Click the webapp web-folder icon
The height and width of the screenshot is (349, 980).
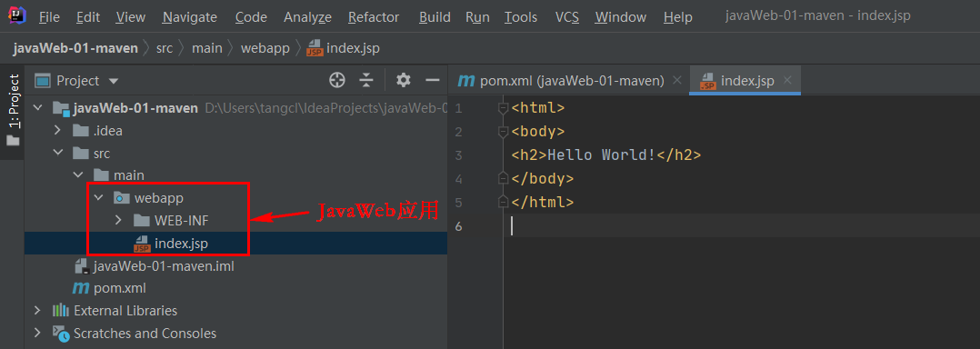(121, 198)
